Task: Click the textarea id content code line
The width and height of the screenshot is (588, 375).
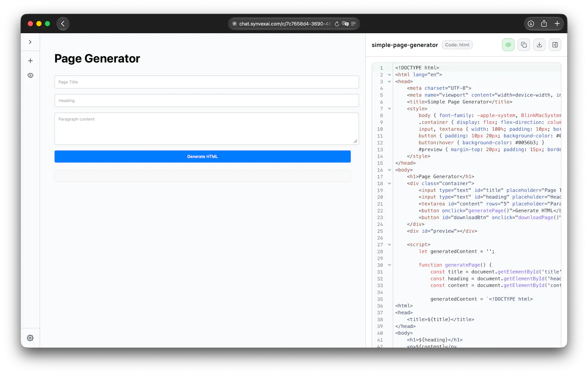Action: tap(490, 204)
